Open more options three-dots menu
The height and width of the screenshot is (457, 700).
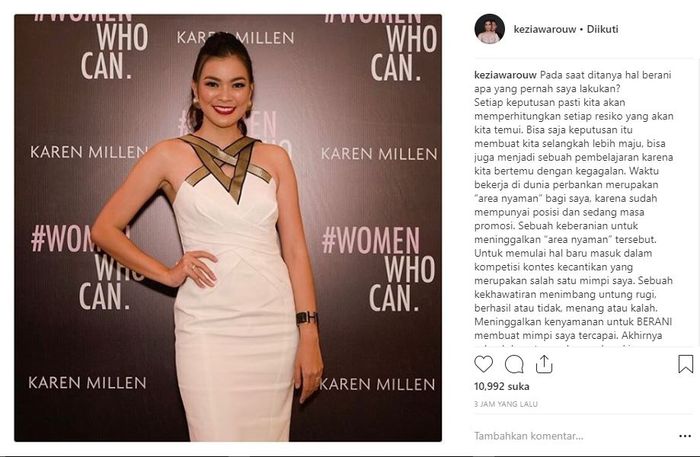point(685,436)
